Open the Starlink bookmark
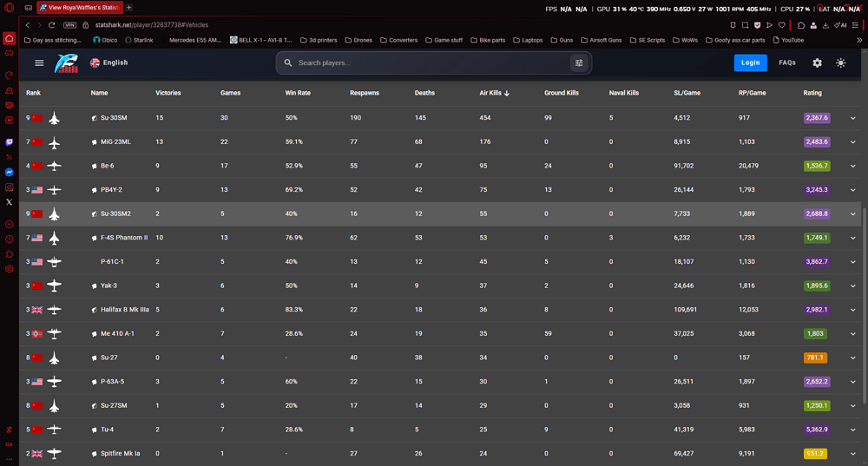 pyautogui.click(x=139, y=40)
